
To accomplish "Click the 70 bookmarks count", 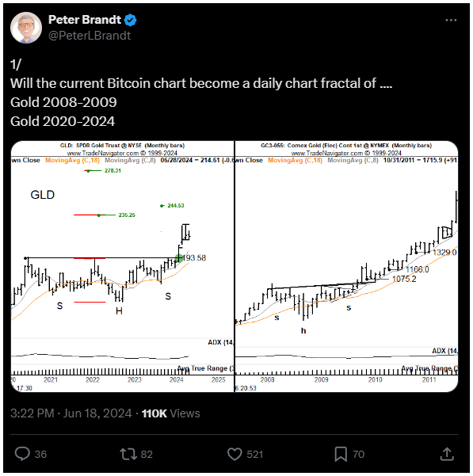I will [359, 455].
